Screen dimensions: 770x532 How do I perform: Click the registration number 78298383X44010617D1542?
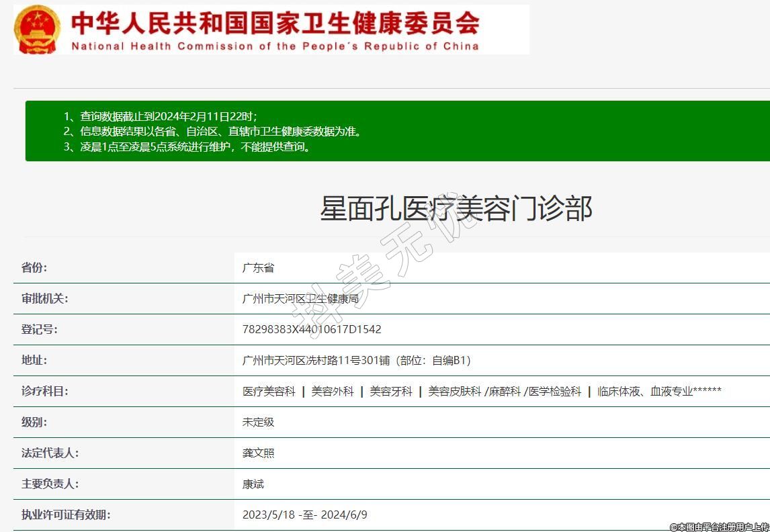click(312, 329)
